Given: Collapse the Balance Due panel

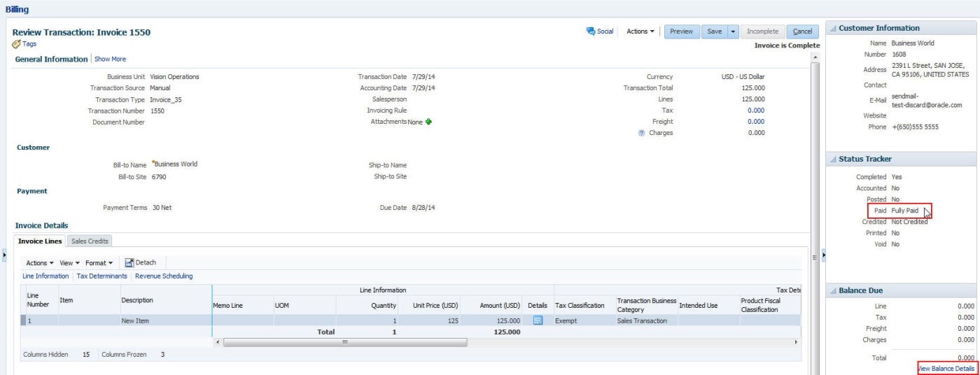Looking at the screenshot, I should [x=833, y=291].
